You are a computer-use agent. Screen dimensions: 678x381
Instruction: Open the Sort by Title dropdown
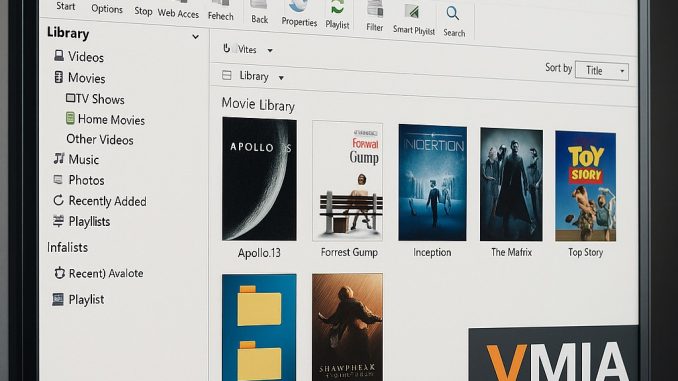click(602, 70)
